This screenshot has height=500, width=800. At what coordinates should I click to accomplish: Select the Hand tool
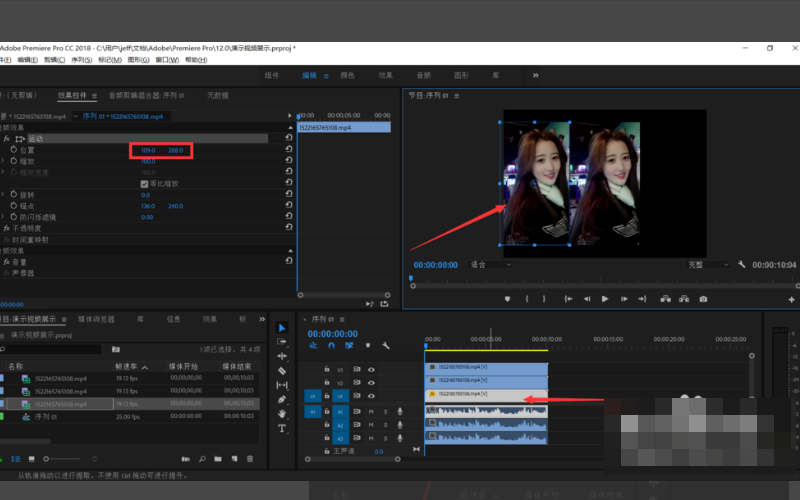click(282, 414)
